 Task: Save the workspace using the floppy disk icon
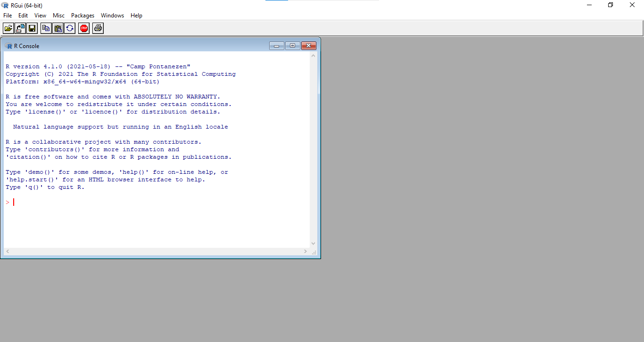(x=32, y=28)
